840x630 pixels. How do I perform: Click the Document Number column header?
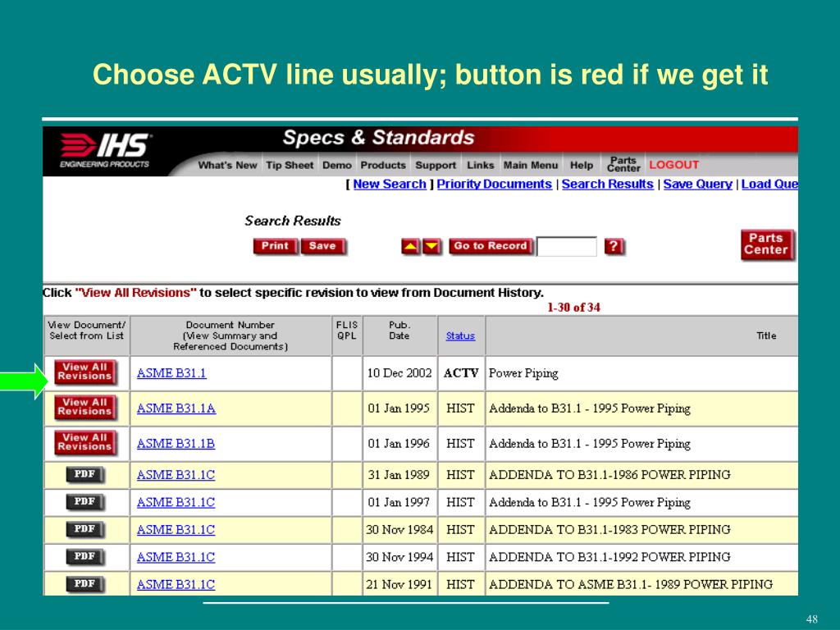tap(231, 336)
